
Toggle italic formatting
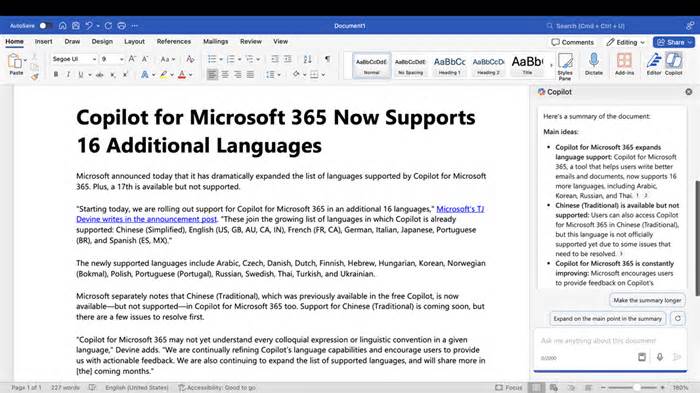[68, 75]
